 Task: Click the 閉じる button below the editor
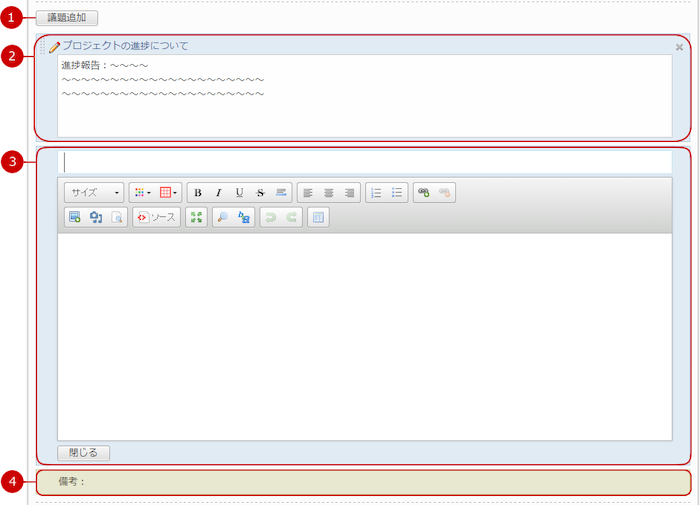coord(83,452)
